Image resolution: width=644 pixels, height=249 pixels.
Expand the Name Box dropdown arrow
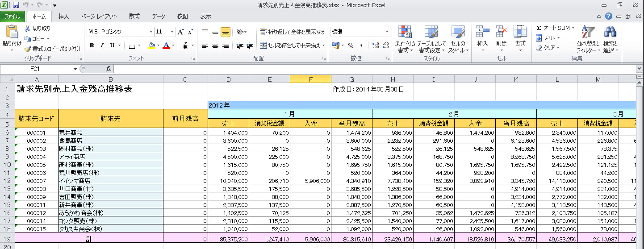point(75,69)
